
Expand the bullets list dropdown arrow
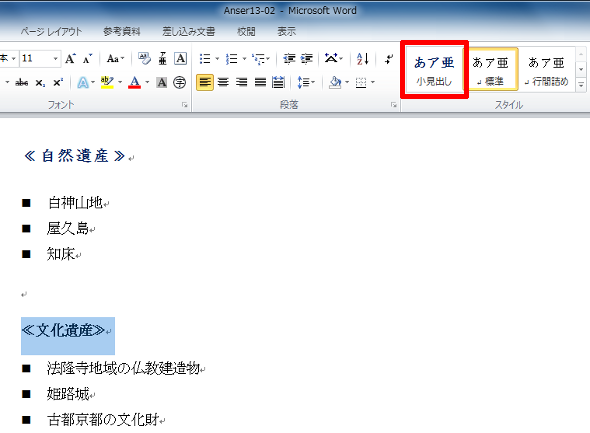[217, 59]
